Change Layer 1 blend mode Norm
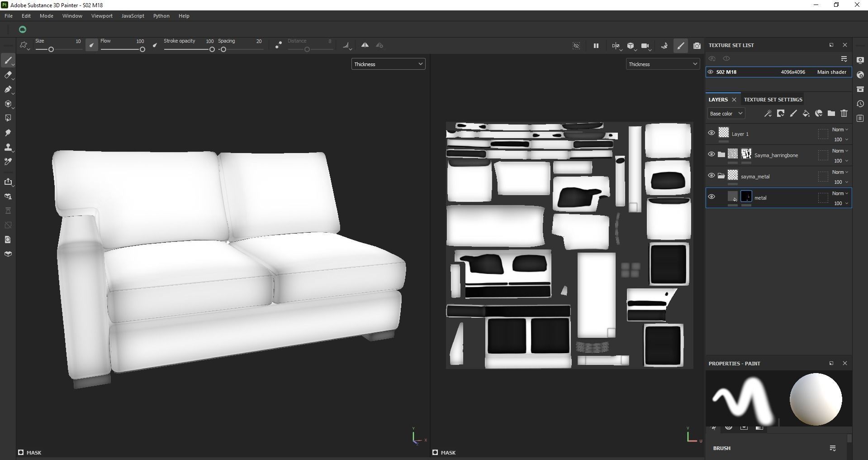This screenshot has width=868, height=460. [840, 130]
